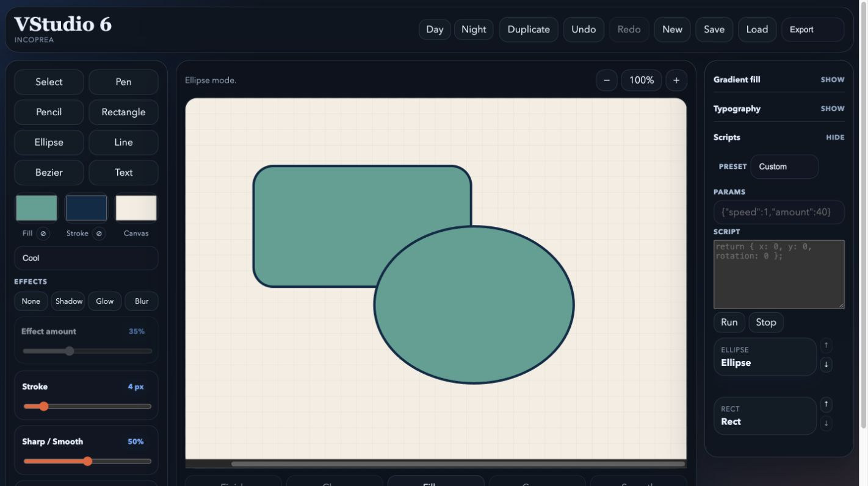The width and height of the screenshot is (868, 486).
Task: Click the Stroke width slider
Action: pos(87,406)
